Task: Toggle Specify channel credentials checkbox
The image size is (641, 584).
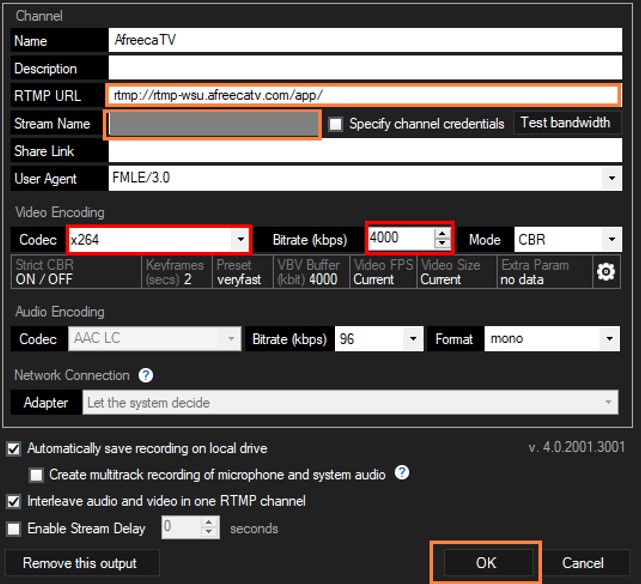Action: click(x=336, y=124)
